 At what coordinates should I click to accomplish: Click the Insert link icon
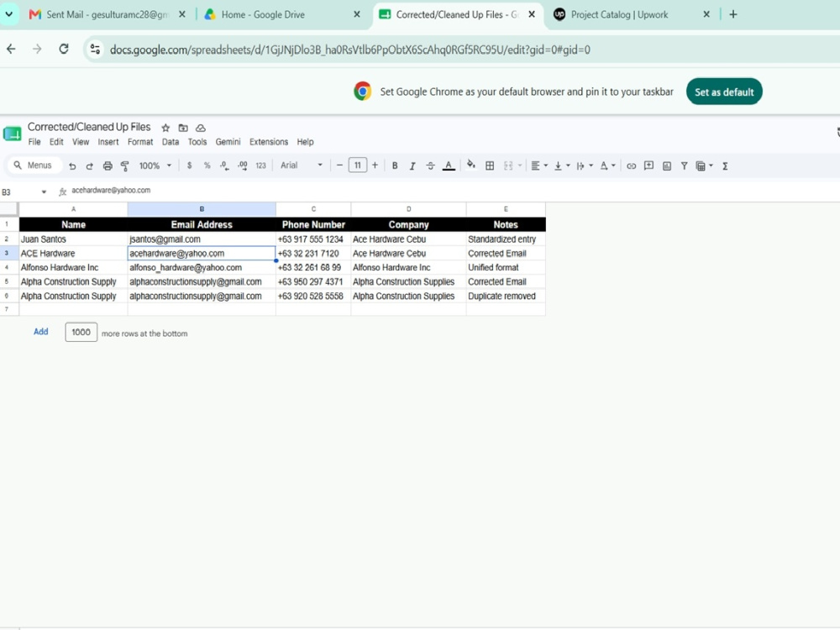(631, 166)
